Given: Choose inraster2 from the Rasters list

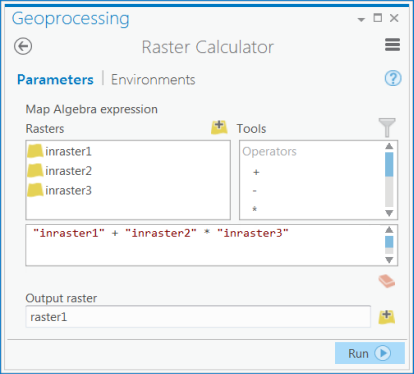Looking at the screenshot, I should (68, 171).
